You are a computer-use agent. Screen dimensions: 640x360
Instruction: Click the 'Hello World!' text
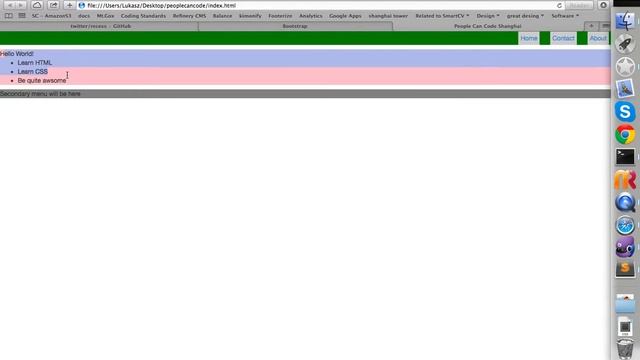coord(17,53)
